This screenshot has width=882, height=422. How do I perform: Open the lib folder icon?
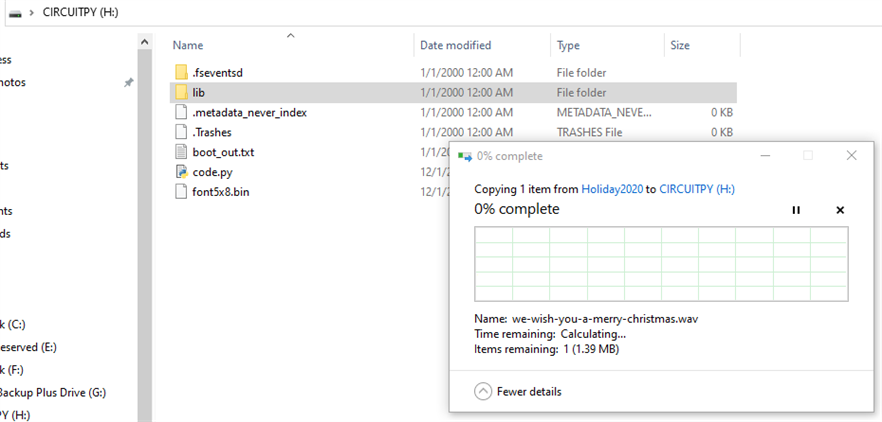(181, 92)
